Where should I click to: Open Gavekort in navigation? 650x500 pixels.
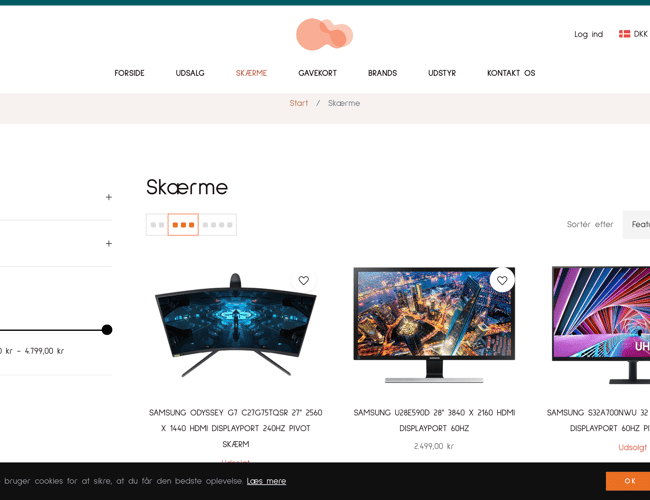click(x=318, y=73)
